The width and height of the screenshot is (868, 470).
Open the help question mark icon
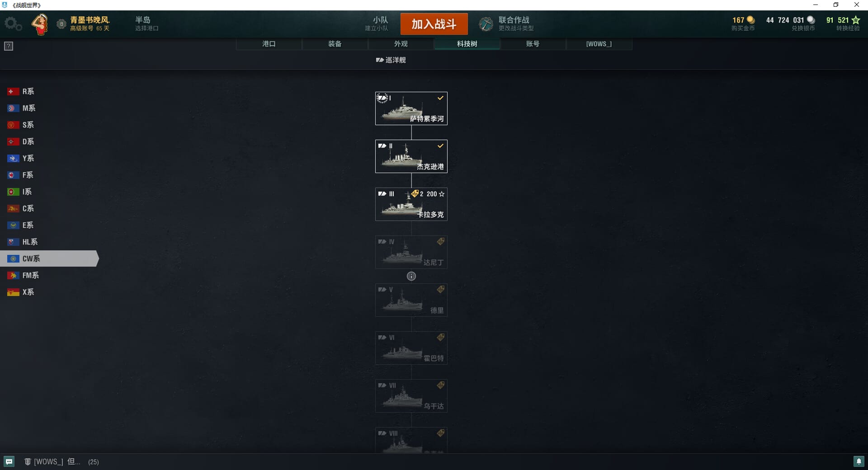pyautogui.click(x=9, y=46)
